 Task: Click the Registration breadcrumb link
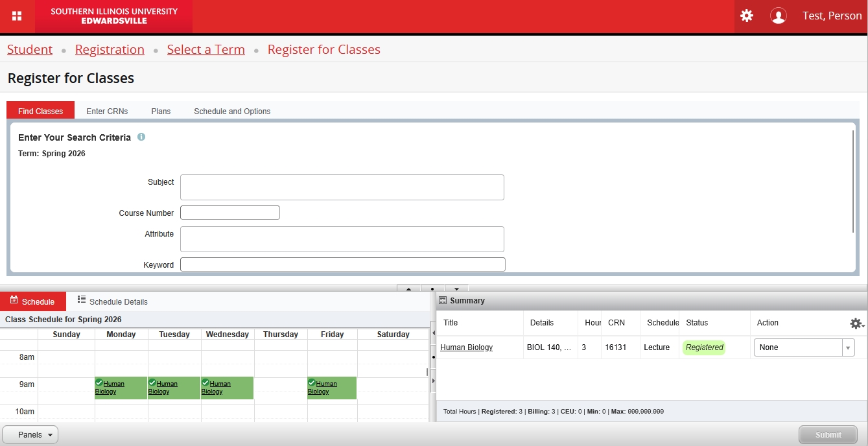[110, 50]
